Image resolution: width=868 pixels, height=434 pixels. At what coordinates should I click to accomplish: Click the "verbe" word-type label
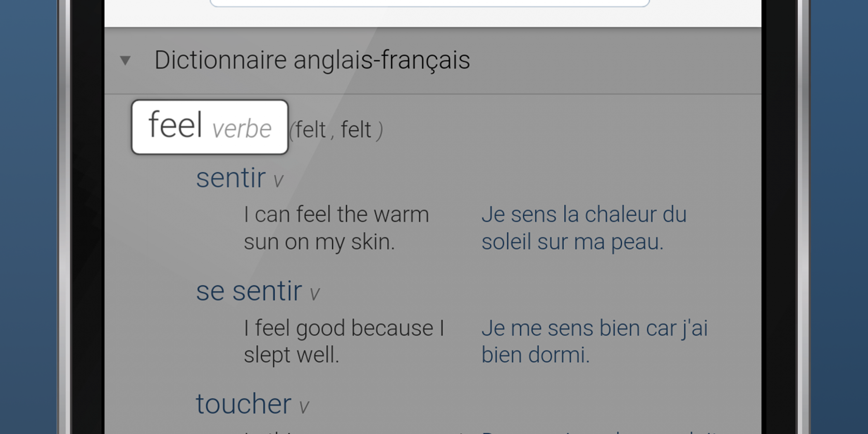[x=242, y=129]
